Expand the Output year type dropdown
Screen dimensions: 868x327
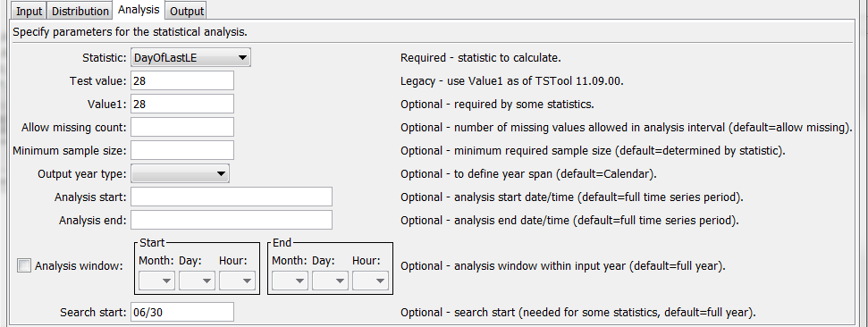[x=180, y=173]
